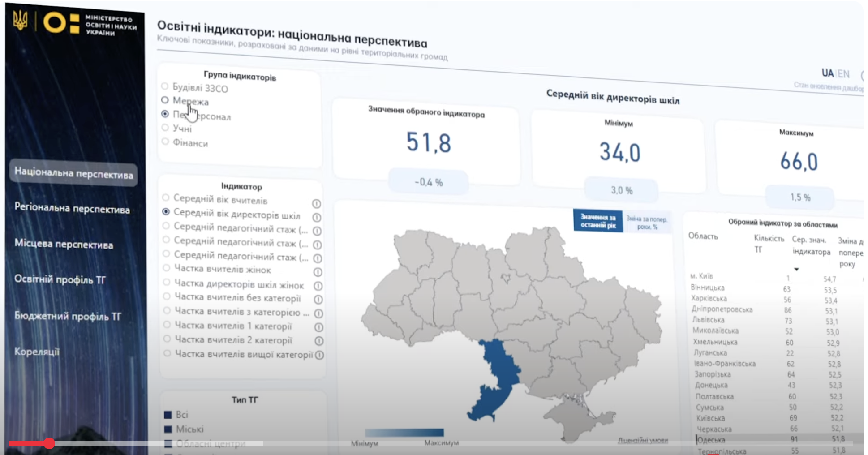
Task: Open the Ліцензійні умови link
Action: point(643,441)
